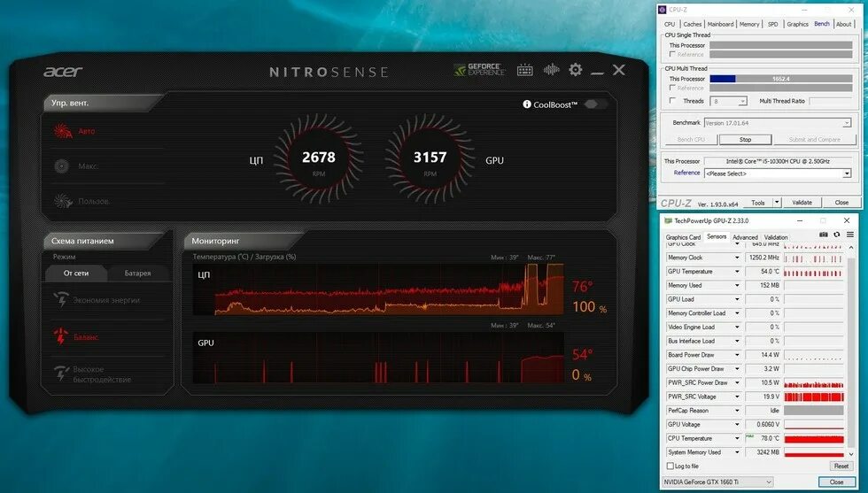Click the GPU fan 3157 RPM dial
Viewport: 868px width, 493px height.
coord(430,159)
